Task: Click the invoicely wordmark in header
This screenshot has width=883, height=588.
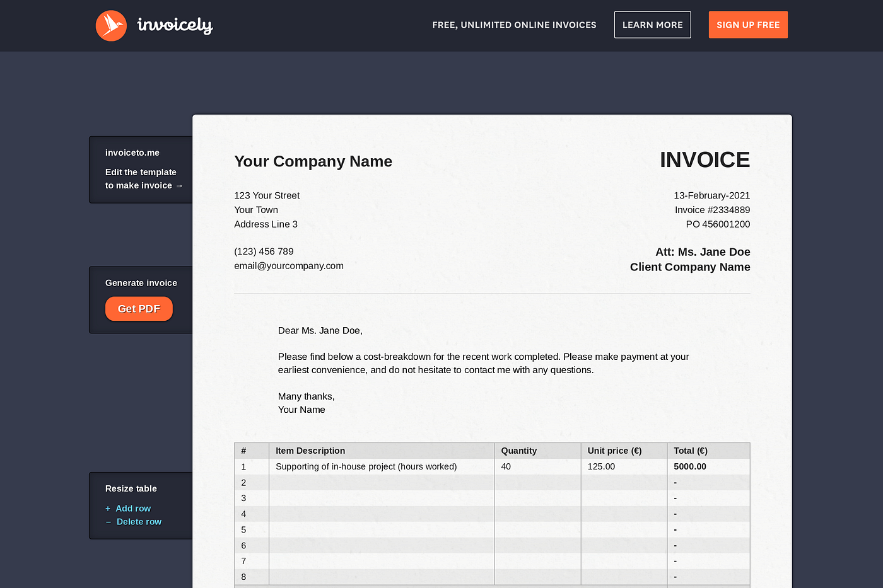Action: 175,25
